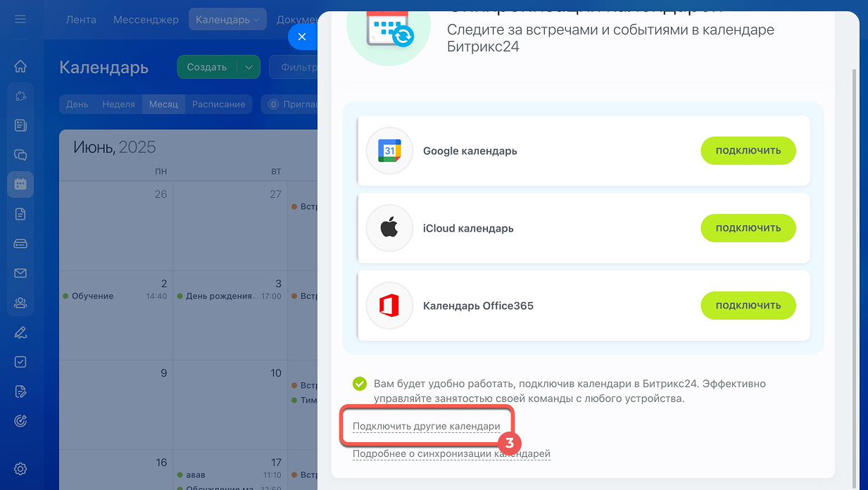The height and width of the screenshot is (490, 868).
Task: Click the Календарь Office365 label
Action: [479, 306]
